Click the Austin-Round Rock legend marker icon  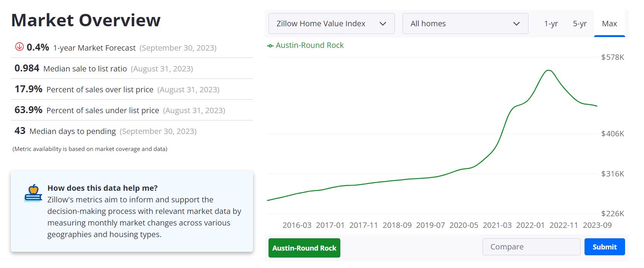point(270,45)
